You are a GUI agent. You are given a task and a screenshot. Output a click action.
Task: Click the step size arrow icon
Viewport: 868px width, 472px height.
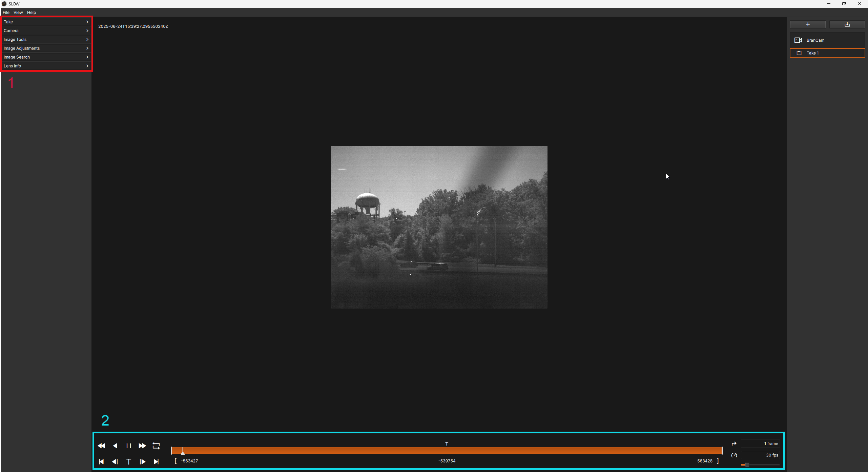tap(734, 444)
